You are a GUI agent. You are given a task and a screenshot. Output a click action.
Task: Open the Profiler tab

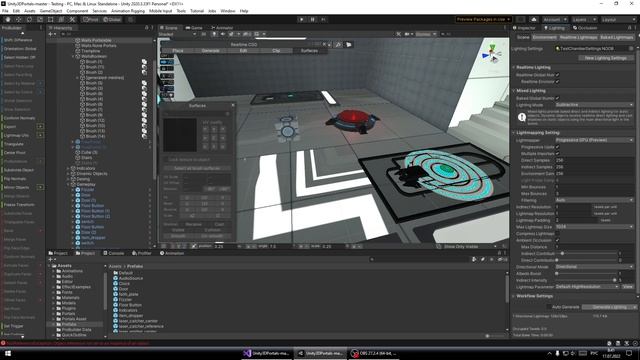coord(142,253)
